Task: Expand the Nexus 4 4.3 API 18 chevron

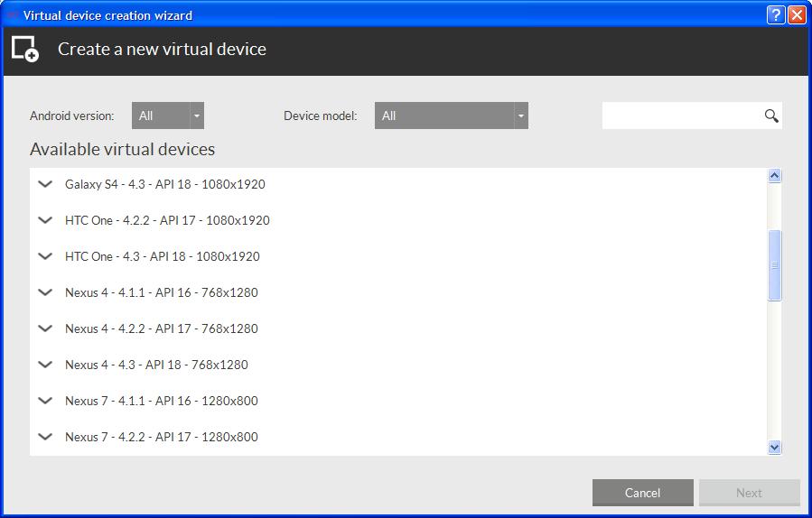Action: 45,365
